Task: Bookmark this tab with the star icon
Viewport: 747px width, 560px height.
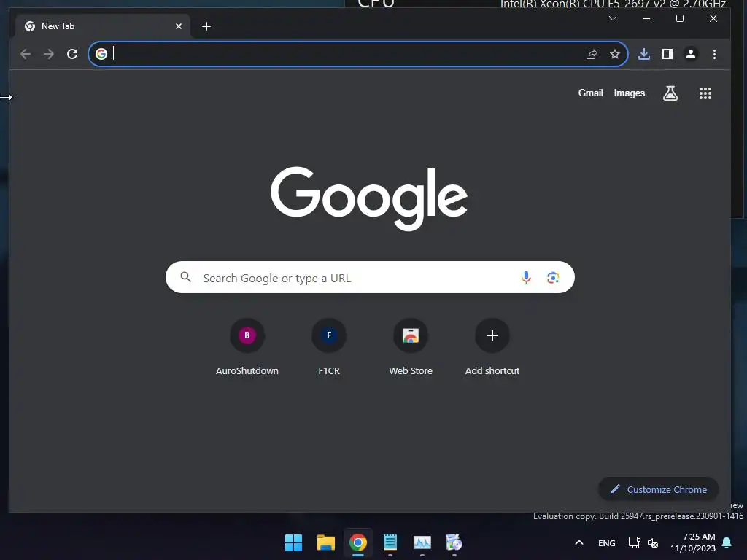Action: click(x=615, y=54)
